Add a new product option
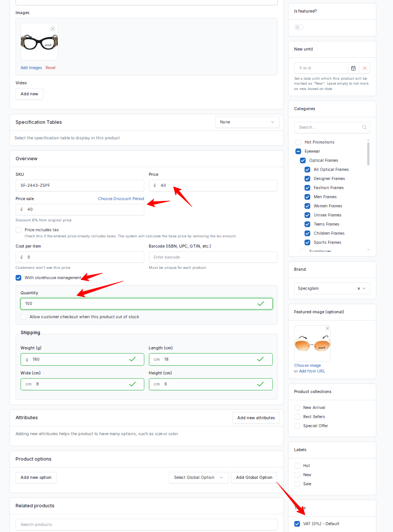This screenshot has width=393, height=532. click(x=36, y=478)
